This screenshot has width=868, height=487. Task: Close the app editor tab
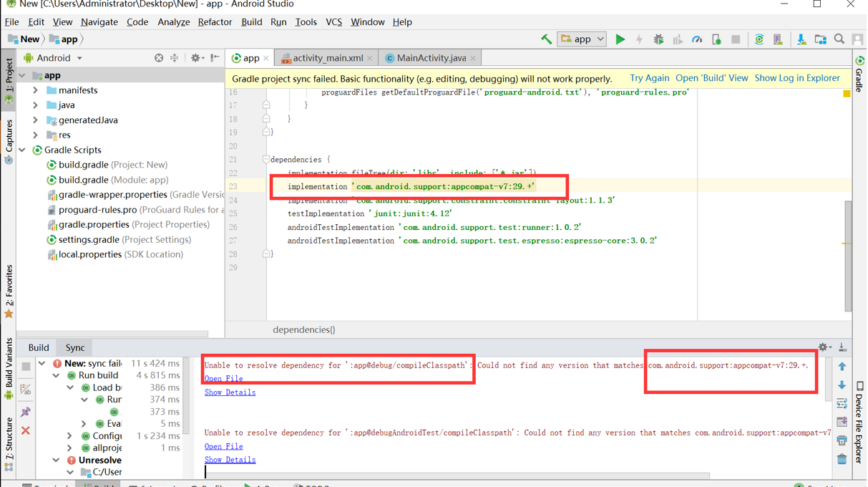266,58
